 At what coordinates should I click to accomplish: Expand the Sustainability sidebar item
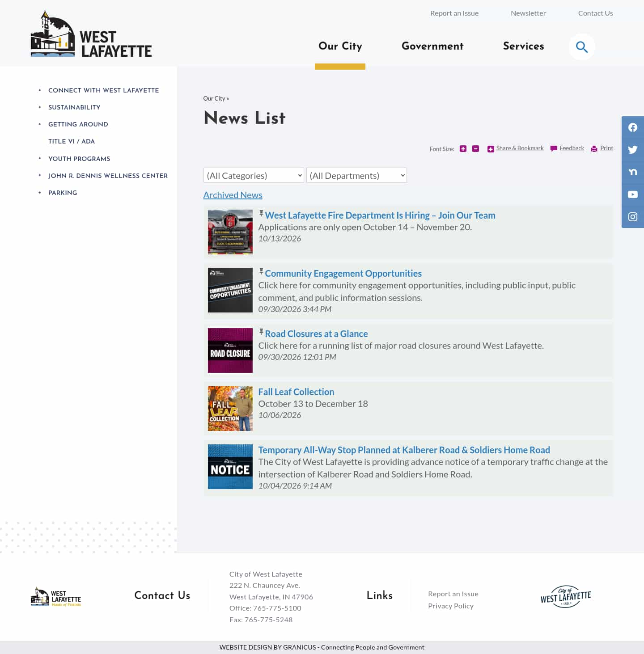click(40, 107)
